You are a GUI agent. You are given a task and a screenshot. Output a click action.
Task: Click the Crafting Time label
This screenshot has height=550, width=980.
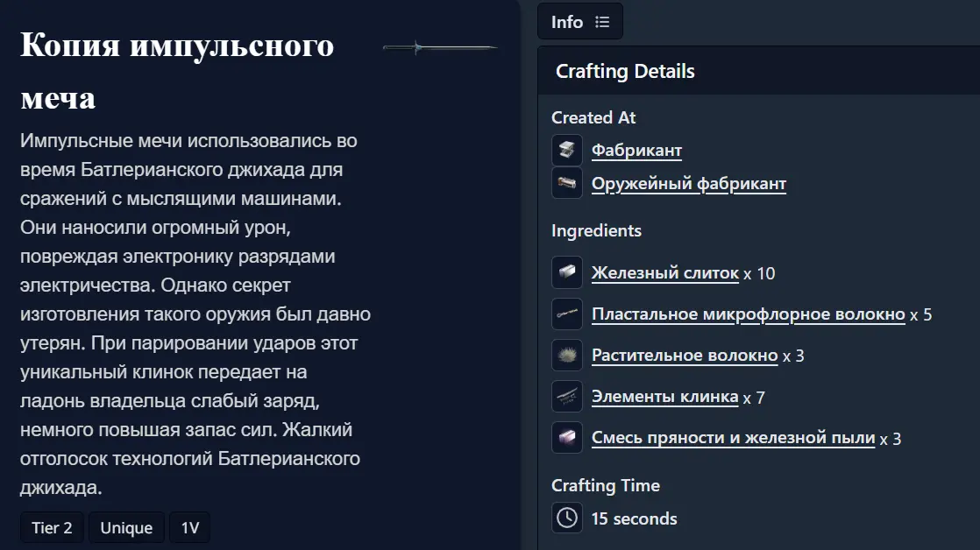(x=605, y=485)
